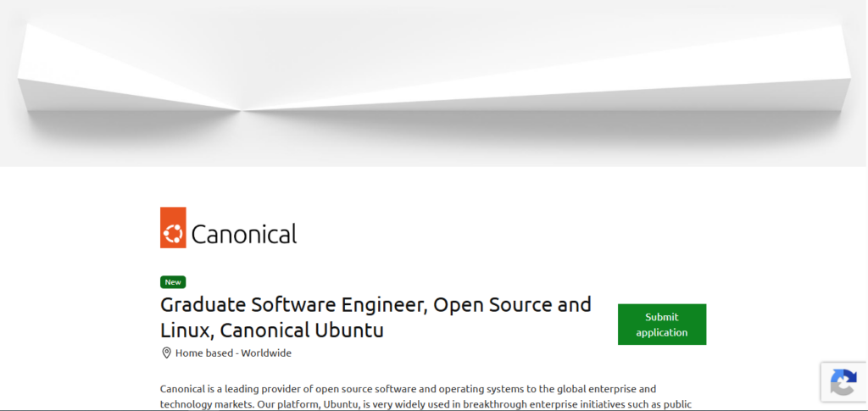Click the 'Home based - Worldwide' location text

233,353
